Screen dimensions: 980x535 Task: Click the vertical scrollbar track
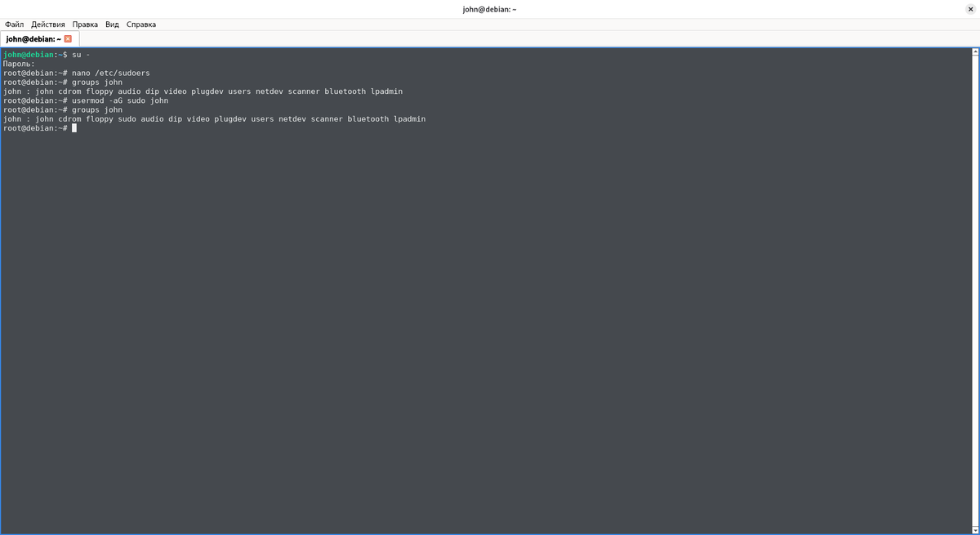click(x=975, y=292)
